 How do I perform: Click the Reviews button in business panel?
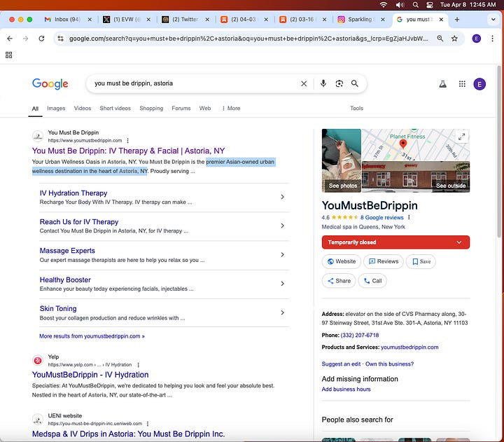click(383, 261)
